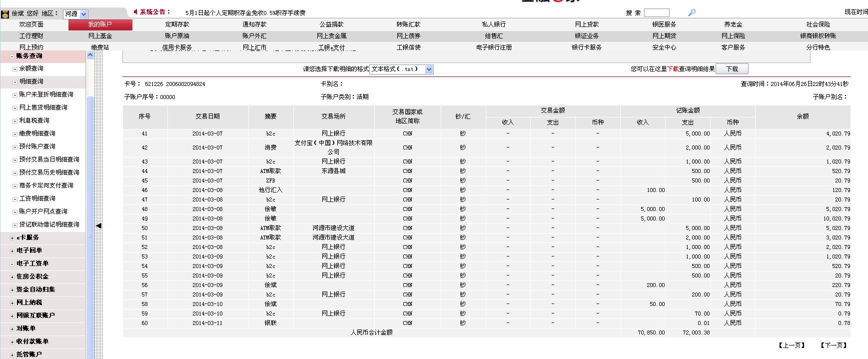This screenshot has width=868, height=359.
Task: Open the download format dropdown 文本格式(.txt)
Action: pyautogui.click(x=401, y=69)
